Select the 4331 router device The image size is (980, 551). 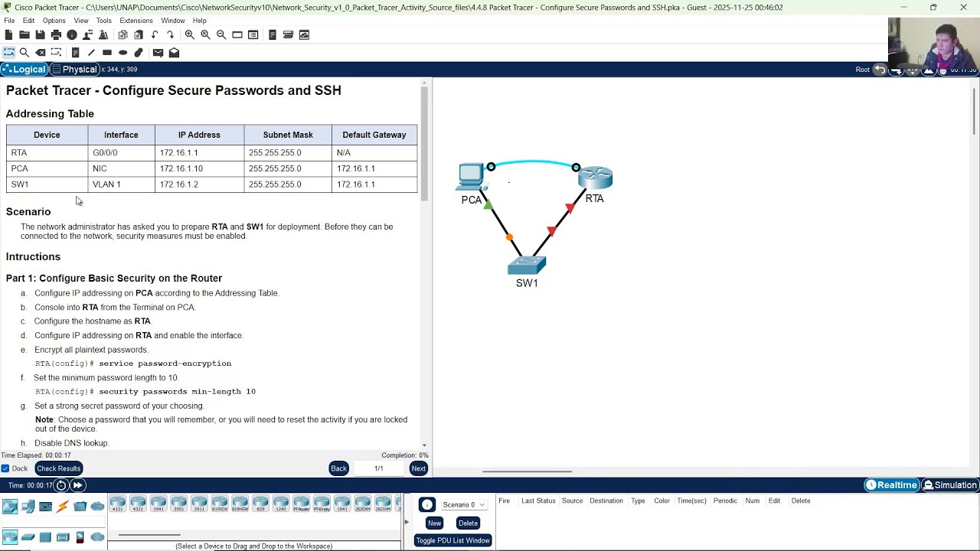pyautogui.click(x=117, y=504)
